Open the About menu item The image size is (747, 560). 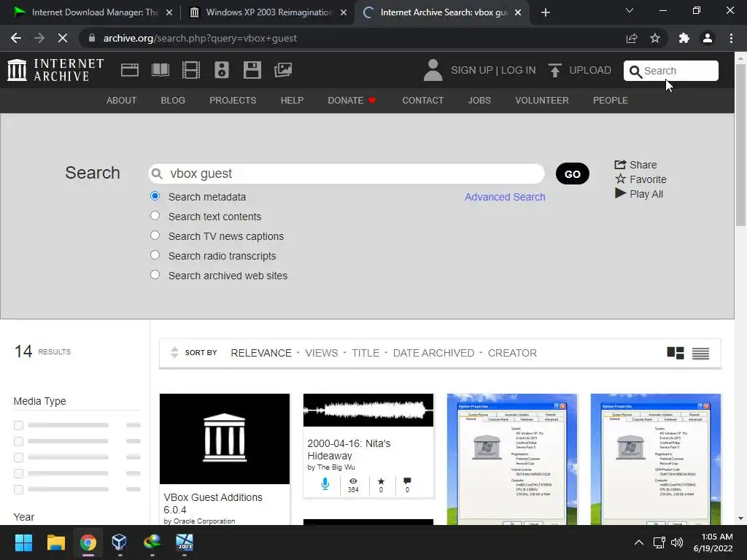click(122, 101)
